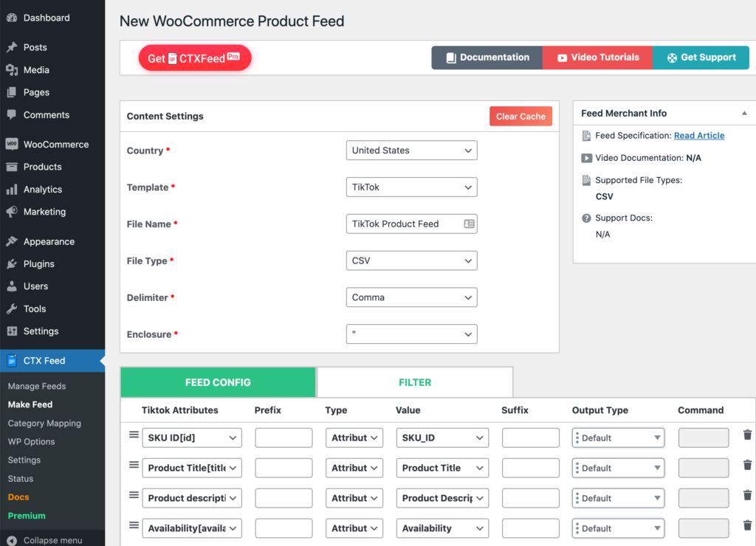Grab the drag handle of Product Title row
The width and height of the screenshot is (756, 546).
(x=134, y=465)
